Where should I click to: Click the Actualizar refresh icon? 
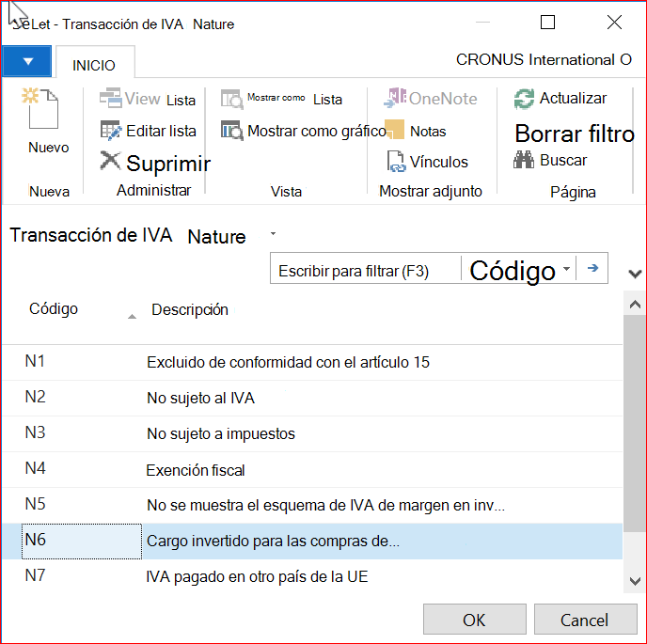coord(524,99)
